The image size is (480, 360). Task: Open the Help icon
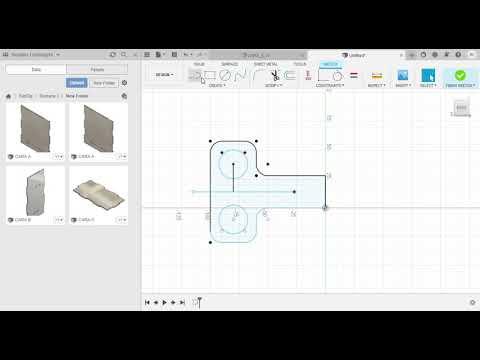point(458,54)
